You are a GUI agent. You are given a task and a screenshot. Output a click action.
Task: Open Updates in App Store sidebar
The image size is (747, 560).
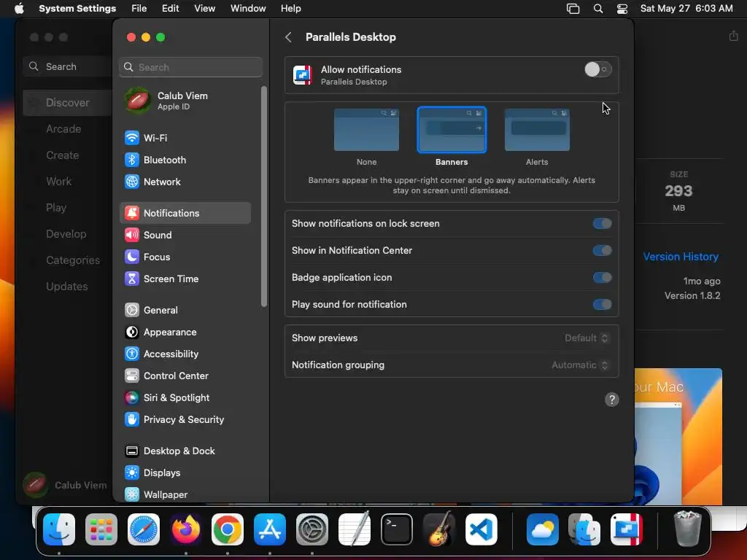67,287
